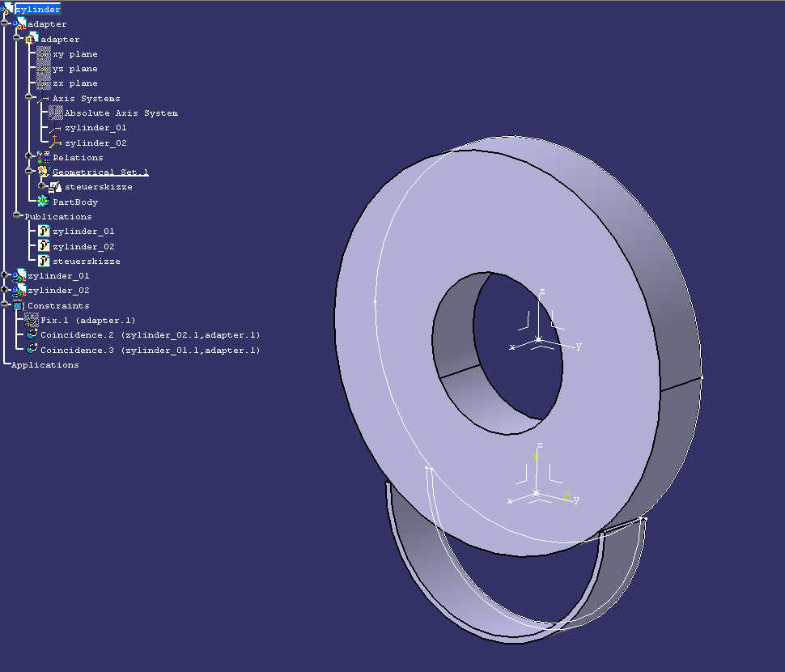Click the Constraints node icon
This screenshot has height=672, width=785.
pos(19,305)
